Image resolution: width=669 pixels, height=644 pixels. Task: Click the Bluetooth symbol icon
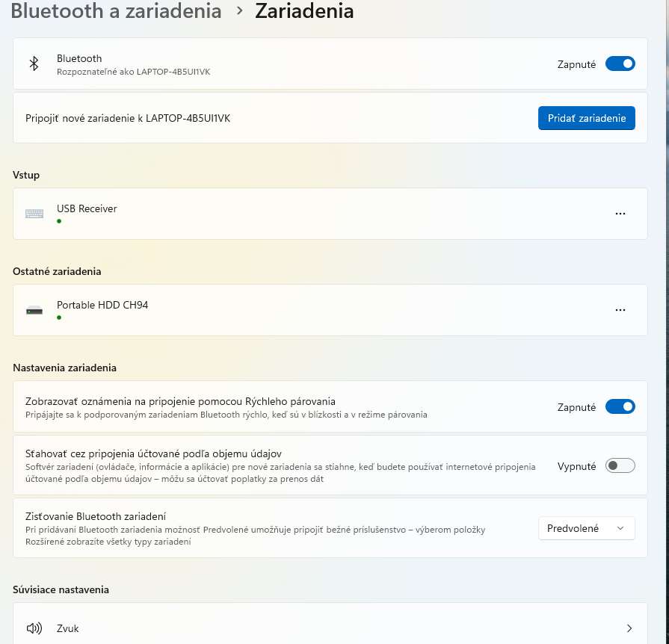click(x=34, y=64)
